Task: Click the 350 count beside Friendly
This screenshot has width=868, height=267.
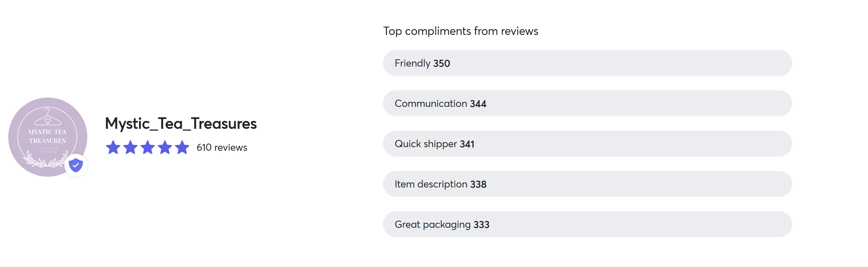Action: tap(442, 63)
